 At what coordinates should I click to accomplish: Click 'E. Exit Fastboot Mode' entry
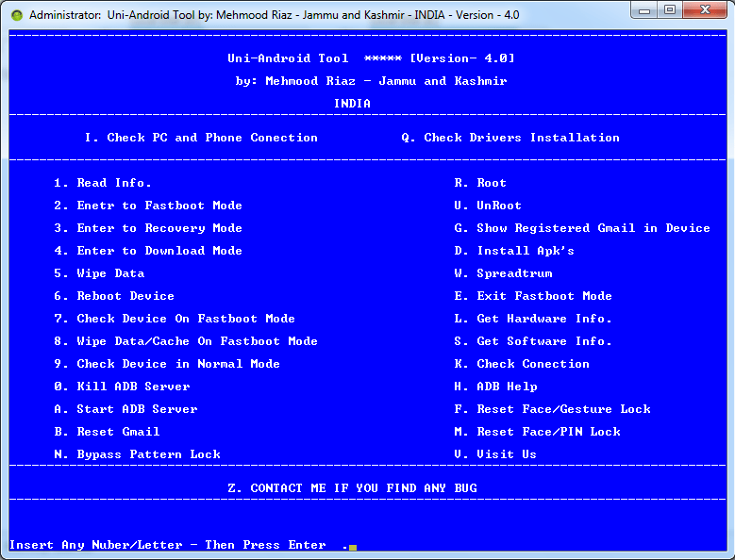[533, 296]
